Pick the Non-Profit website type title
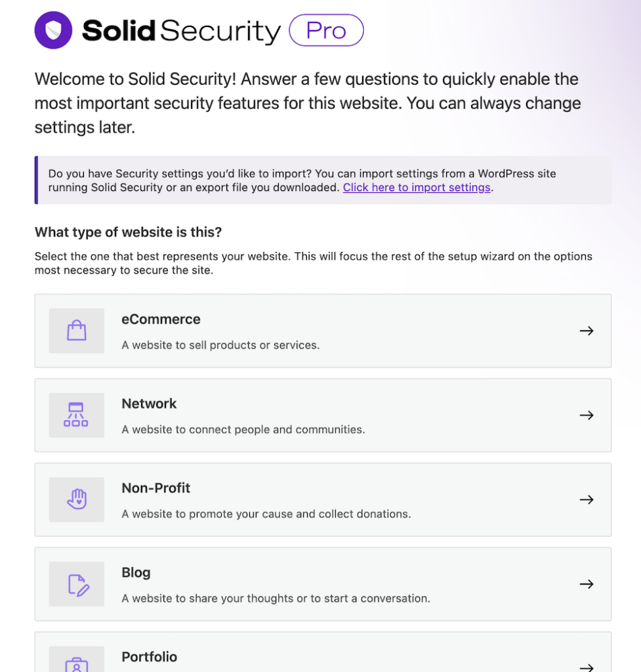This screenshot has width=641, height=672. coord(155,488)
